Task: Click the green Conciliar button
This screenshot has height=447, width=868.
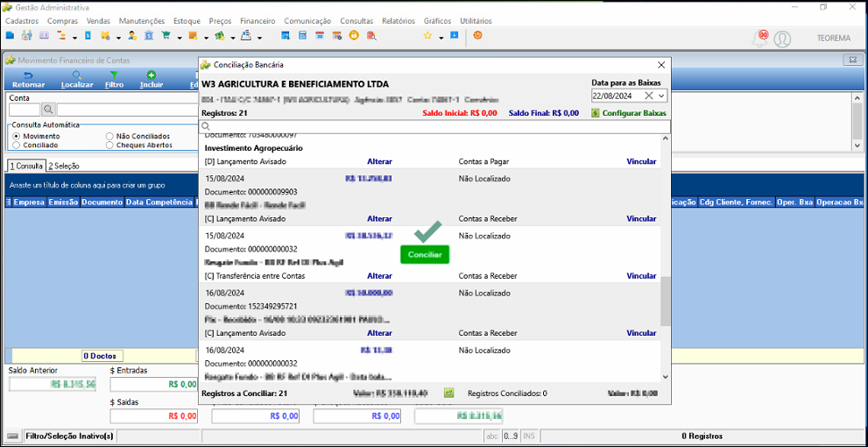Action: 425,255
